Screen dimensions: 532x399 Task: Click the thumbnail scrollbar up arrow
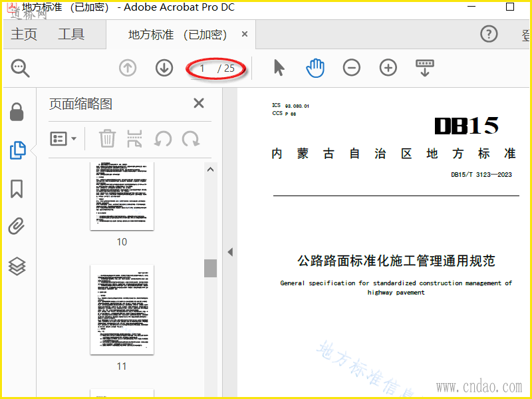(x=210, y=170)
